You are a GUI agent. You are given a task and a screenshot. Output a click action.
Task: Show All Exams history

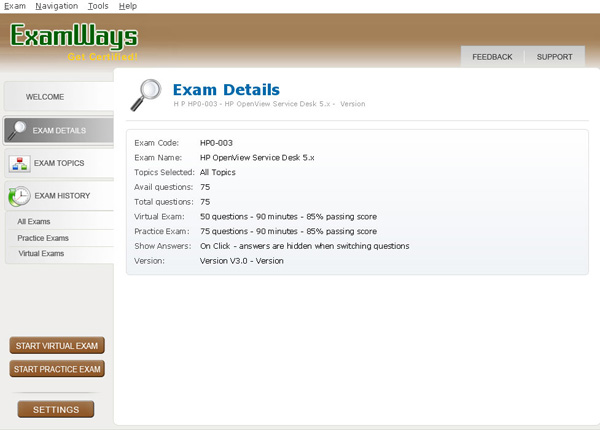34,222
